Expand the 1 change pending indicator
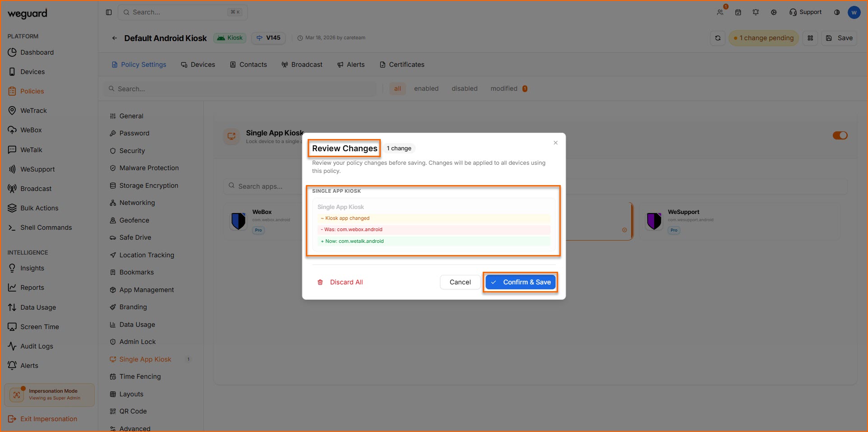This screenshot has width=868, height=432. pos(763,38)
